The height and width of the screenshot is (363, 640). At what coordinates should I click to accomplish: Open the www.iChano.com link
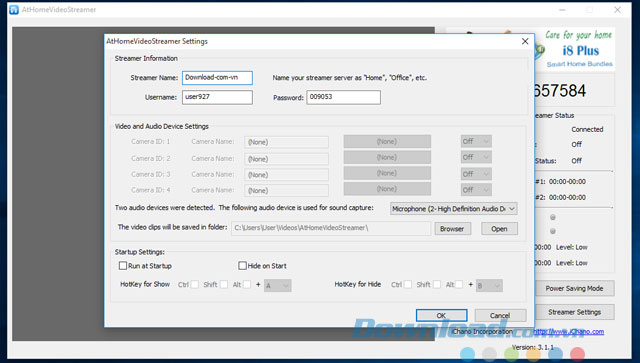569,332
